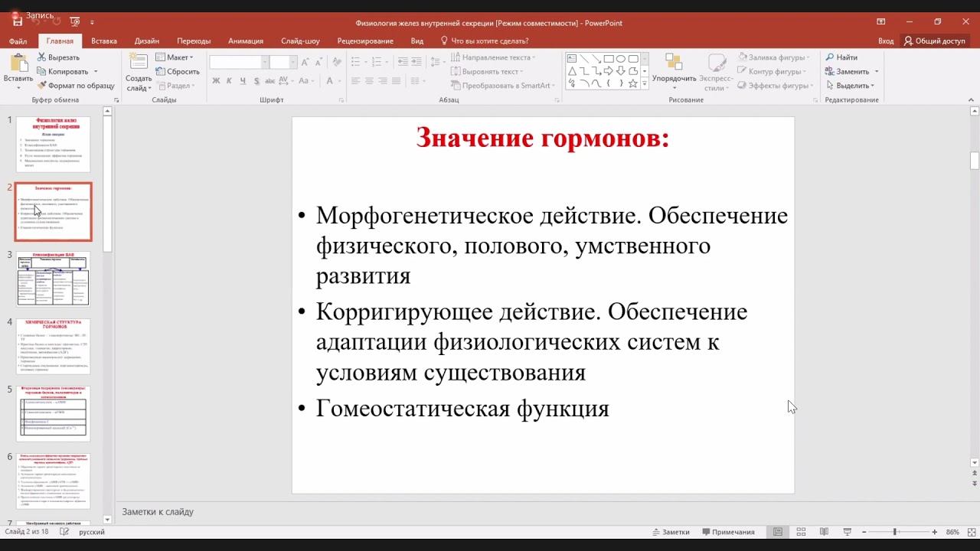Click the zoom slider handle

(x=894, y=532)
